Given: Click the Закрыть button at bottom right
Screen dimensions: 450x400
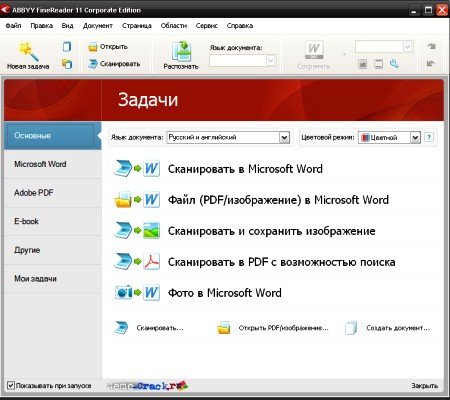Looking at the screenshot, I should click(424, 386).
